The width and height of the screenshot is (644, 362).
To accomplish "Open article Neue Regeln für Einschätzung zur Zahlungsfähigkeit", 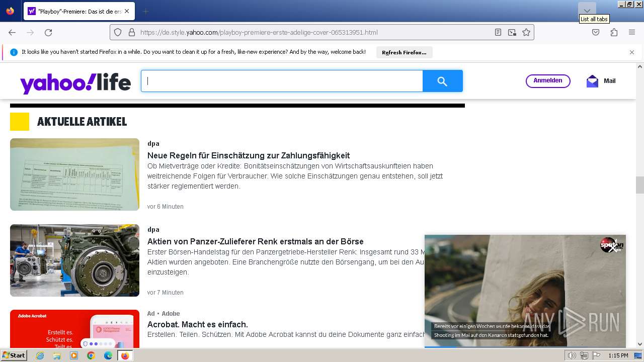I will [249, 156].
